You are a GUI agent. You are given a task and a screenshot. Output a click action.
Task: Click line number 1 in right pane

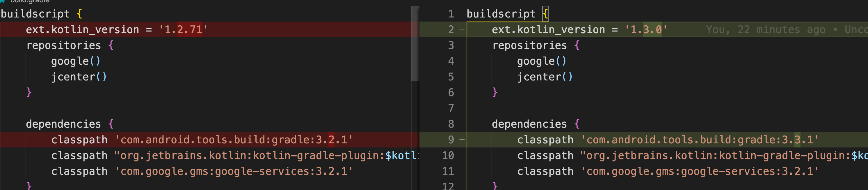point(451,14)
